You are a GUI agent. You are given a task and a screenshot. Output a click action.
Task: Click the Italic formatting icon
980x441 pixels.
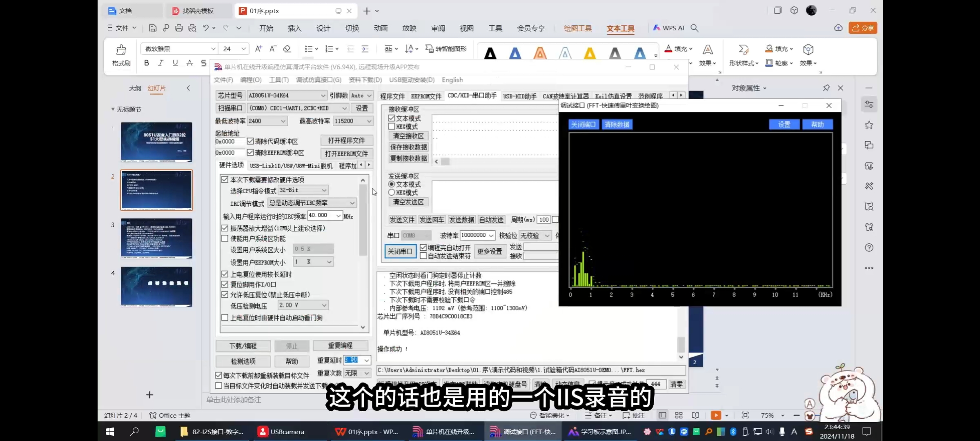pos(161,63)
